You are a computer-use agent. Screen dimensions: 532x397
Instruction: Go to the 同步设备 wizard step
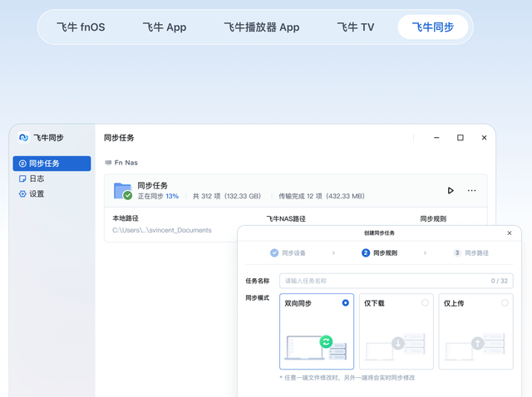[x=288, y=252]
